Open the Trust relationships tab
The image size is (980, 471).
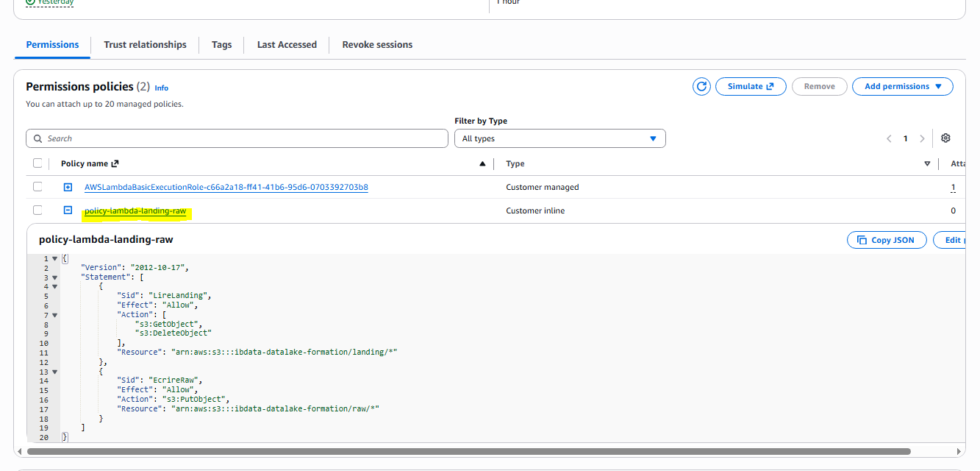[145, 45]
